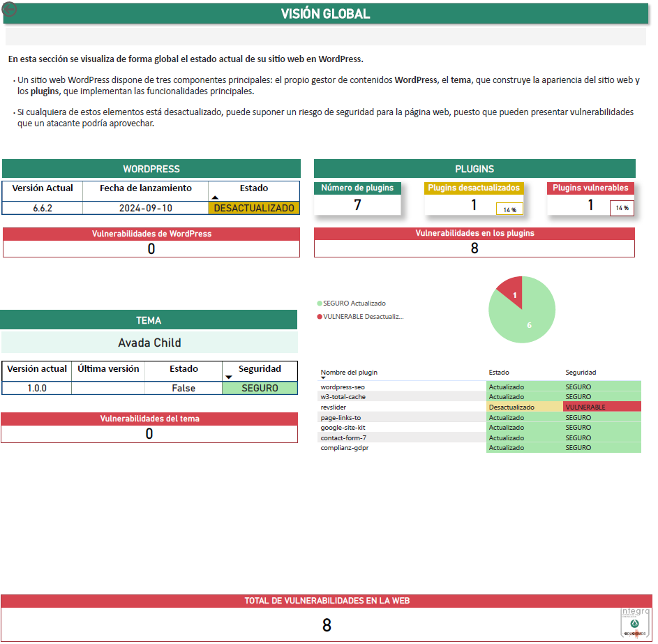Click the Plugins vulnerables card

pos(590,199)
